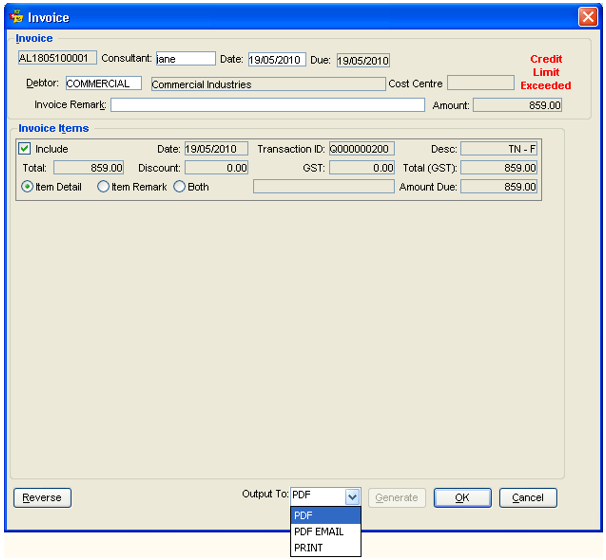606x560 pixels.
Task: Click the Output To combo box text
Action: [x=317, y=495]
